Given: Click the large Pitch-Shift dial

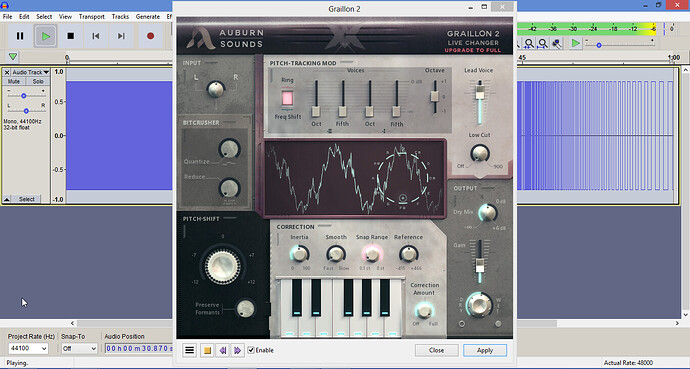Looking at the screenshot, I should pos(223,266).
